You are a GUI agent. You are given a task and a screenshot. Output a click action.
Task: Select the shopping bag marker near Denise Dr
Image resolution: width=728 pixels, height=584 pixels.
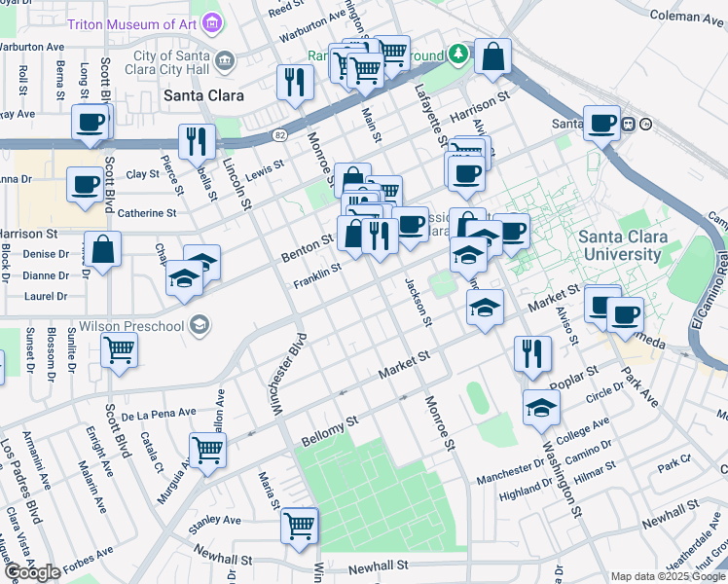(x=102, y=252)
